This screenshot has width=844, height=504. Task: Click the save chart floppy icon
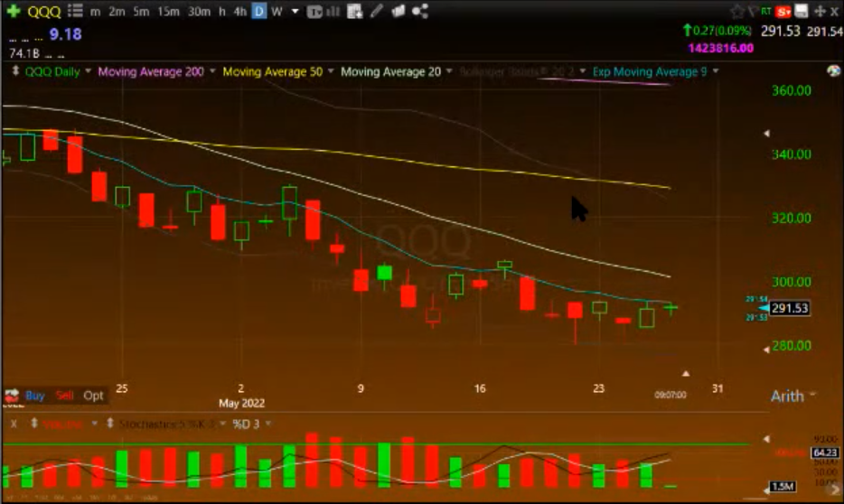tap(802, 11)
